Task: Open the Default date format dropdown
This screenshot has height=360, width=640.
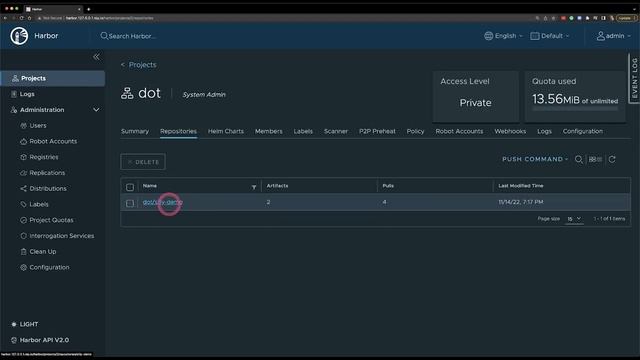Action: point(549,36)
